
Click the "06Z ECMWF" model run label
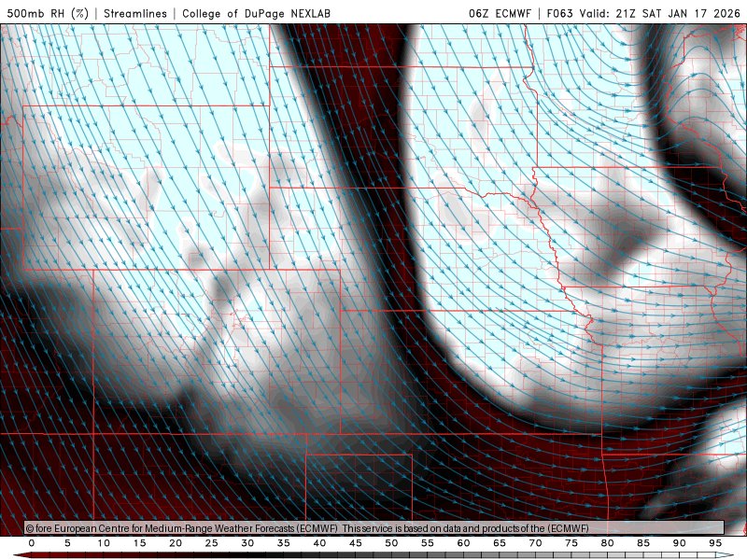[x=500, y=13]
